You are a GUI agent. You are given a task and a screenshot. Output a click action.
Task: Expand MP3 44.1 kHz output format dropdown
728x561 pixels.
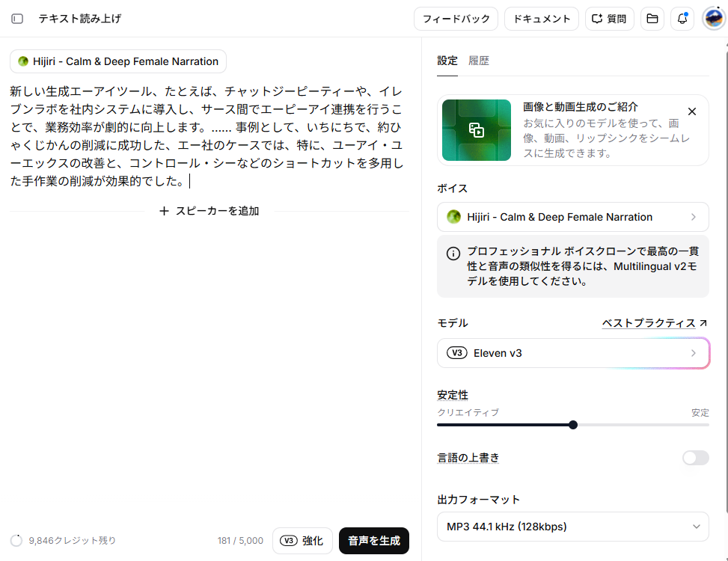click(x=572, y=527)
